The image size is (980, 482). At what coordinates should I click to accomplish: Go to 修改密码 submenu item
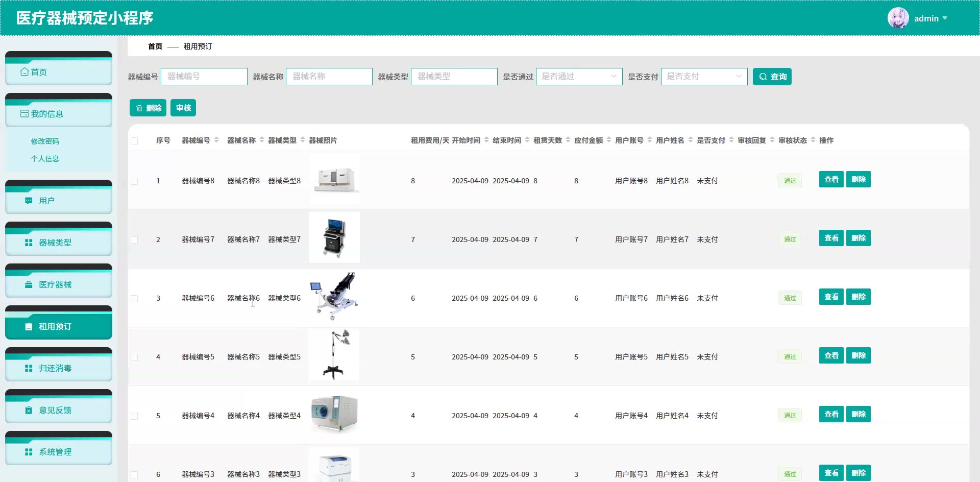(45, 141)
